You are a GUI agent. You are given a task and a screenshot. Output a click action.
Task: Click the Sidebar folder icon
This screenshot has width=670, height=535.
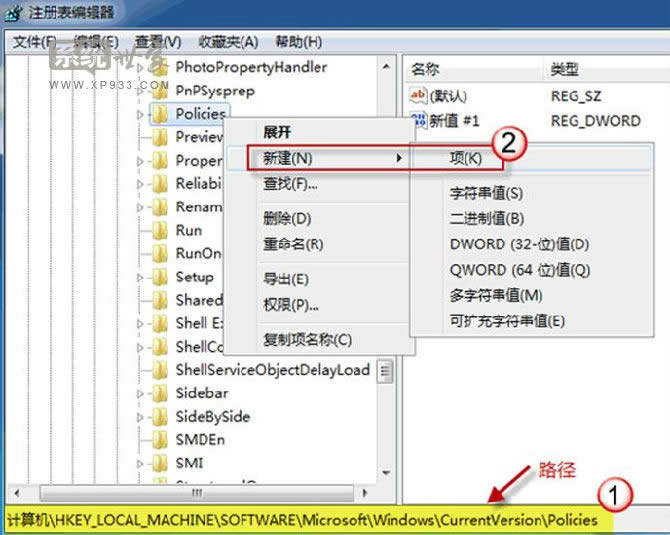pos(159,393)
